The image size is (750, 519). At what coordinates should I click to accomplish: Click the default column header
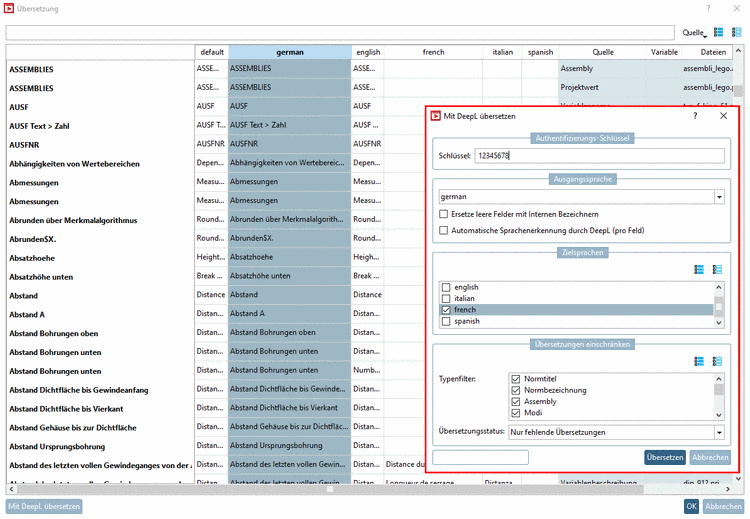coord(212,52)
